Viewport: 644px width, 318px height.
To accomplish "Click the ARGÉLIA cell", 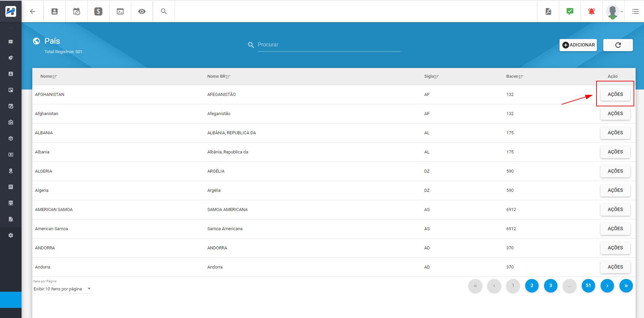I will [x=216, y=171].
